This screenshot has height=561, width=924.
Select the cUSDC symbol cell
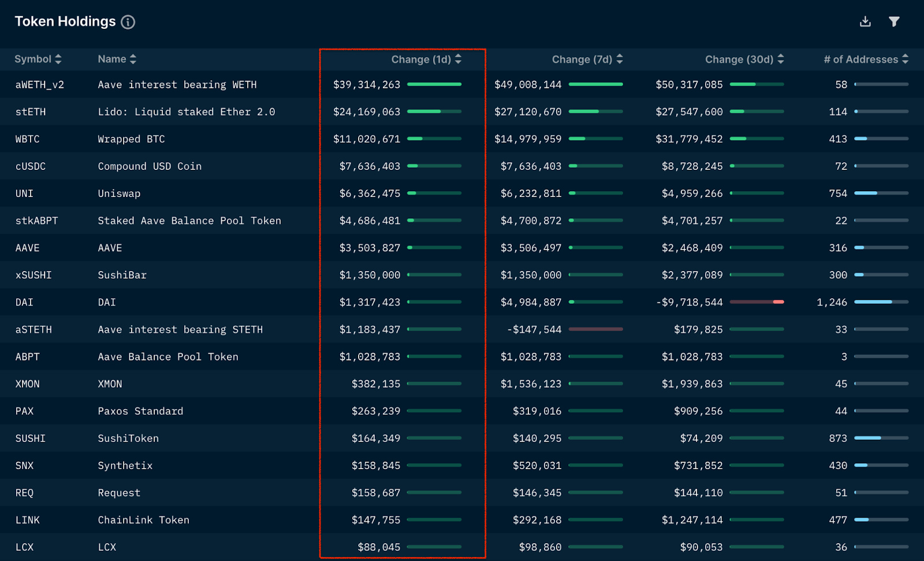[x=31, y=166]
